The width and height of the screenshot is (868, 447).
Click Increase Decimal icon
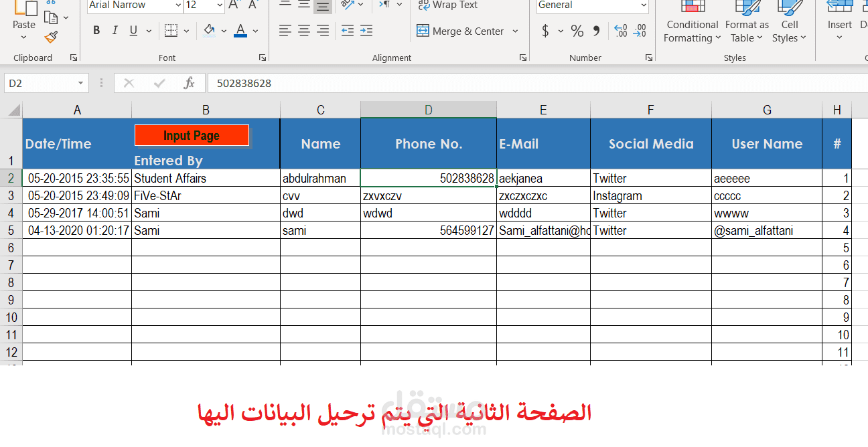[x=620, y=31]
